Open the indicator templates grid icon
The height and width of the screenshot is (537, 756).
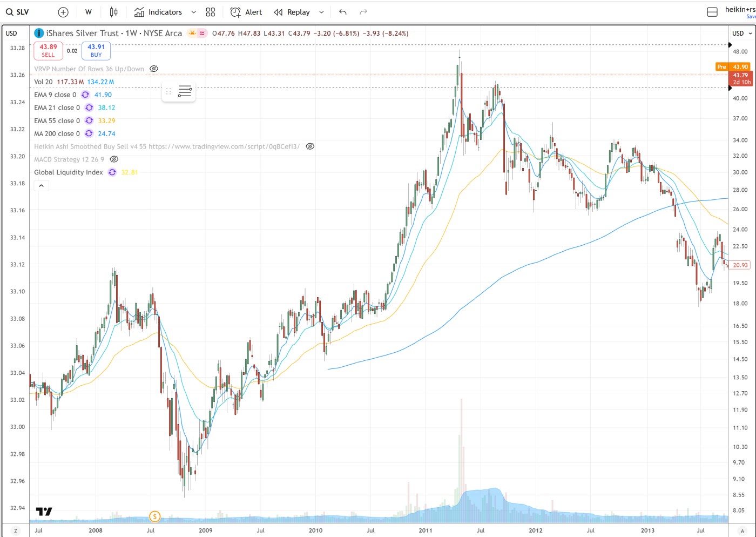click(x=211, y=12)
